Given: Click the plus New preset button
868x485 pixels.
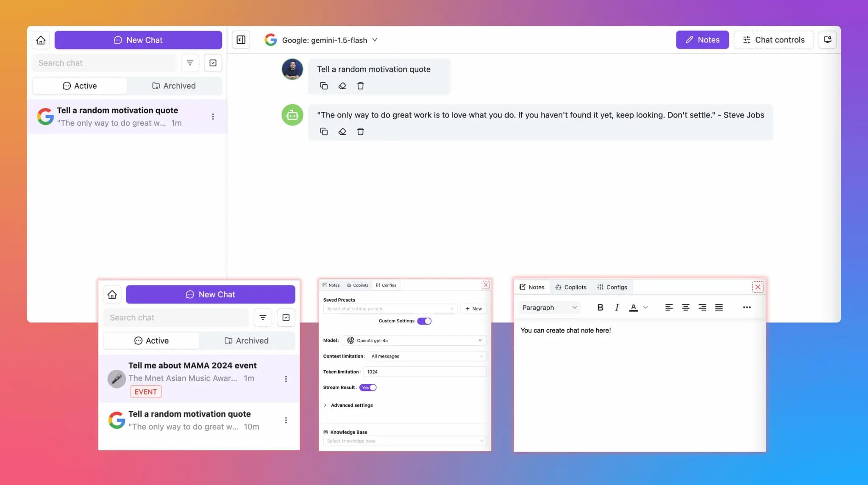Looking at the screenshot, I should pos(473,309).
